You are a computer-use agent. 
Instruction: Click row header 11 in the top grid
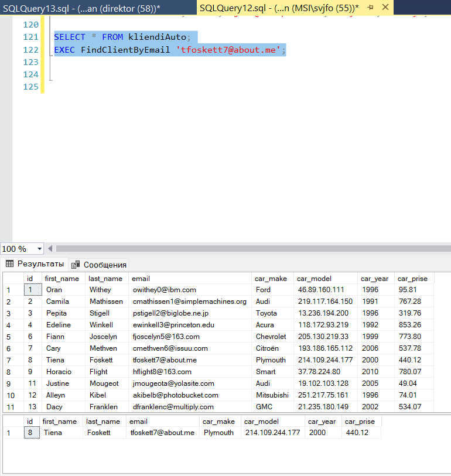coord(13,407)
